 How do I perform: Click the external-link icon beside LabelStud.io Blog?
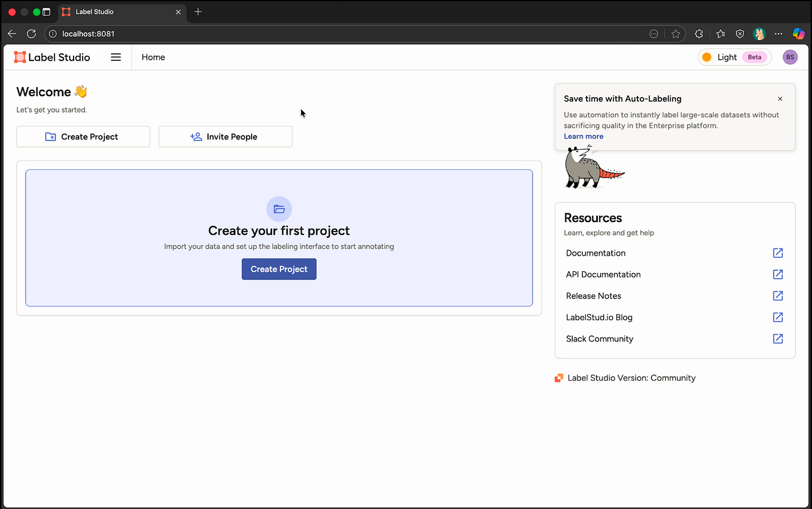click(777, 317)
